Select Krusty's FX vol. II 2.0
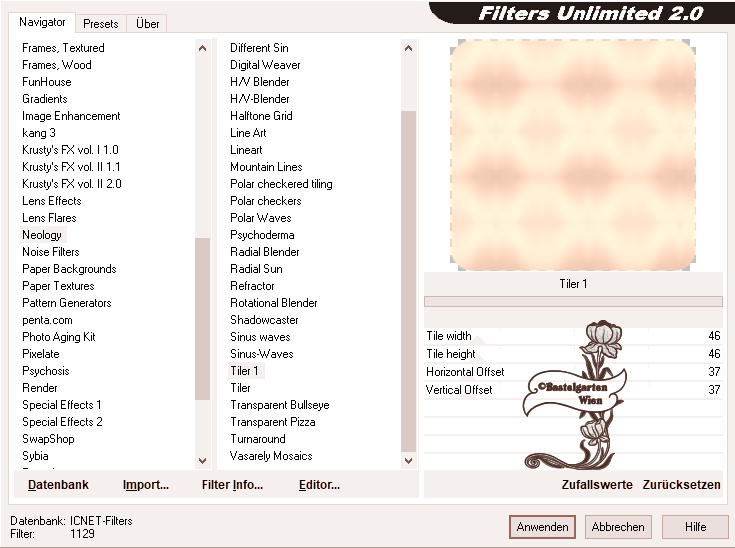The width and height of the screenshot is (735, 548). [72, 184]
